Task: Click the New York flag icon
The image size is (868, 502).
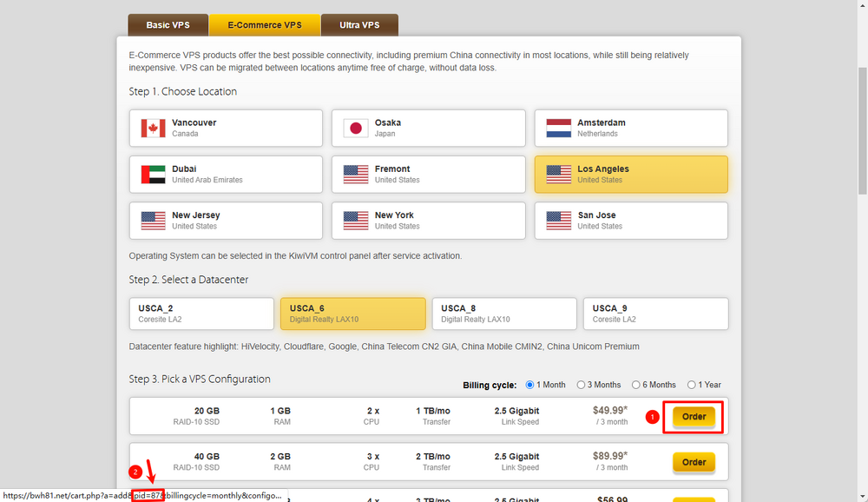Action: click(x=355, y=221)
